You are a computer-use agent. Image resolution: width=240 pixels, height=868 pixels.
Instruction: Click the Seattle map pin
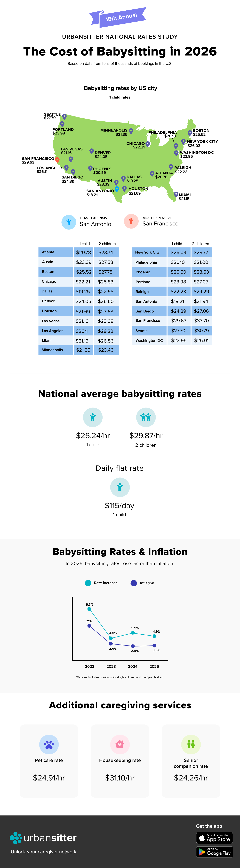(x=64, y=117)
